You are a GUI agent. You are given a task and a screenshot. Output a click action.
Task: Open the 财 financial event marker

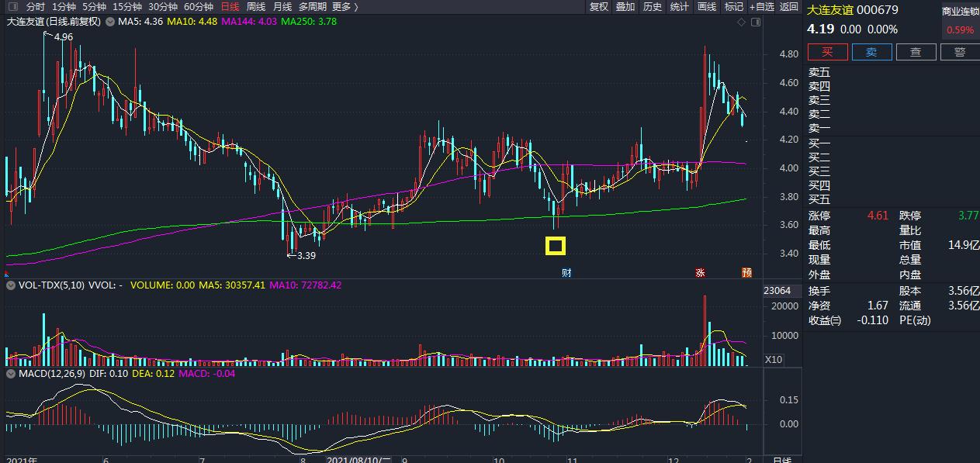click(566, 272)
